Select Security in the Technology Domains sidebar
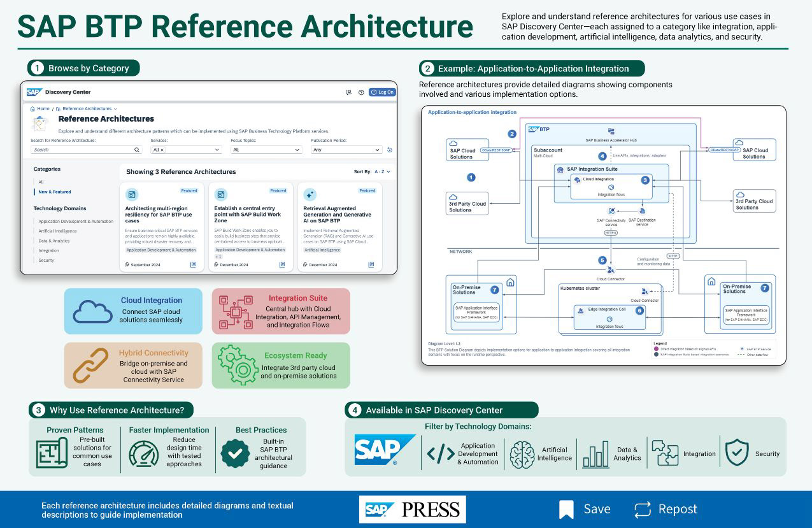The width and height of the screenshot is (812, 528). coord(46,260)
